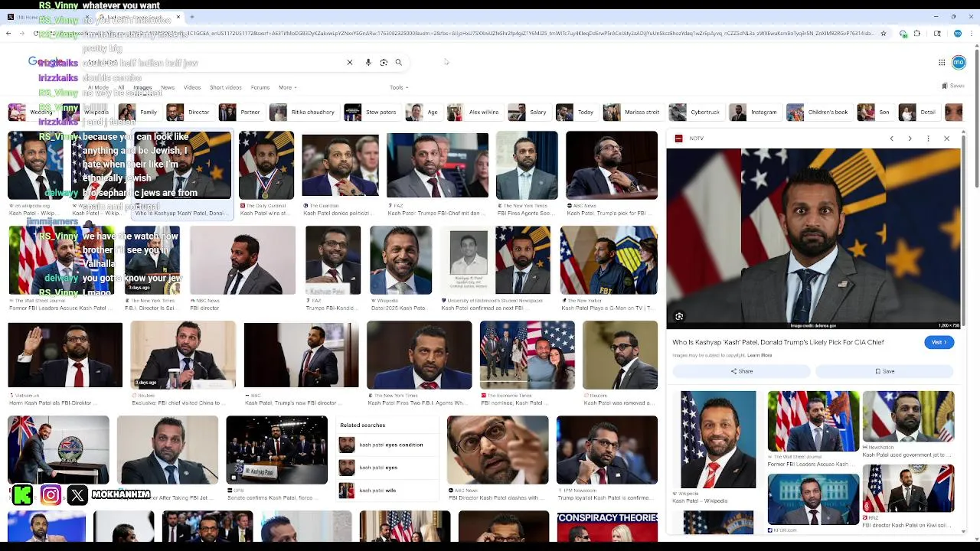Image resolution: width=980 pixels, height=551 pixels.
Task: Bookmark this page with the star icon
Action: point(884,34)
